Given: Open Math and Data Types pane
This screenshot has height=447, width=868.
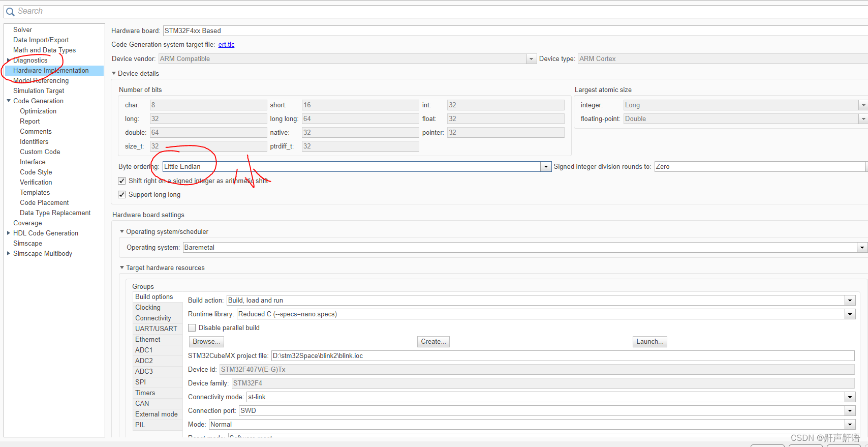Looking at the screenshot, I should click(44, 50).
